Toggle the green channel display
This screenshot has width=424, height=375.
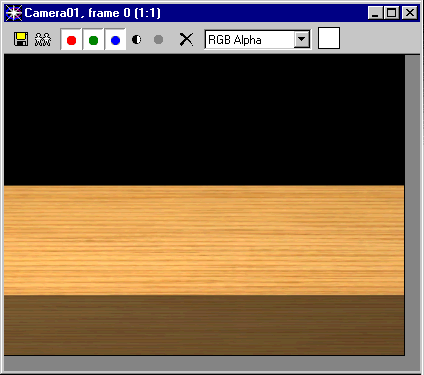(94, 40)
